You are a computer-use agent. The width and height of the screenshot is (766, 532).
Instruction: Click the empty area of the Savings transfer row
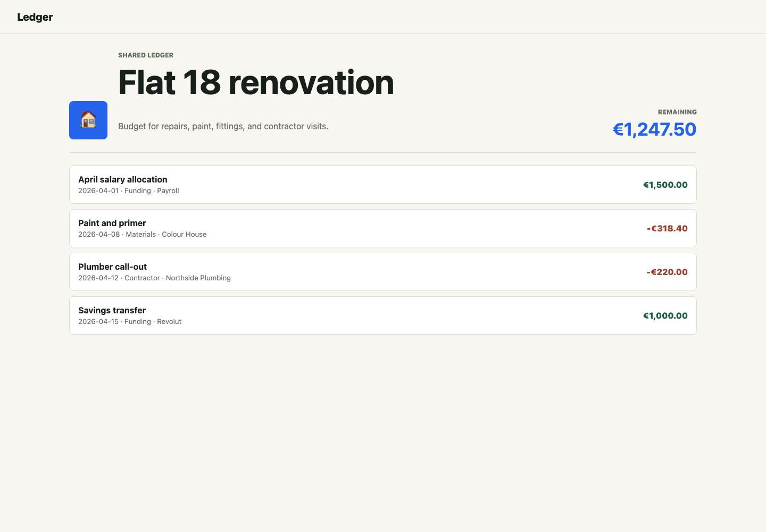[x=404, y=315]
